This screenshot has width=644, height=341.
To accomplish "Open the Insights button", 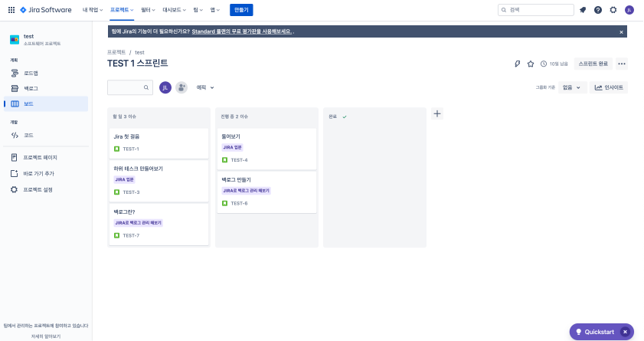I will [609, 87].
